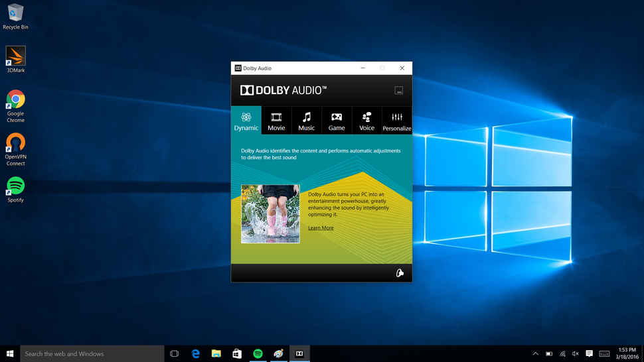
Task: Open Microsoft Edge from the taskbar
Action: 195,353
